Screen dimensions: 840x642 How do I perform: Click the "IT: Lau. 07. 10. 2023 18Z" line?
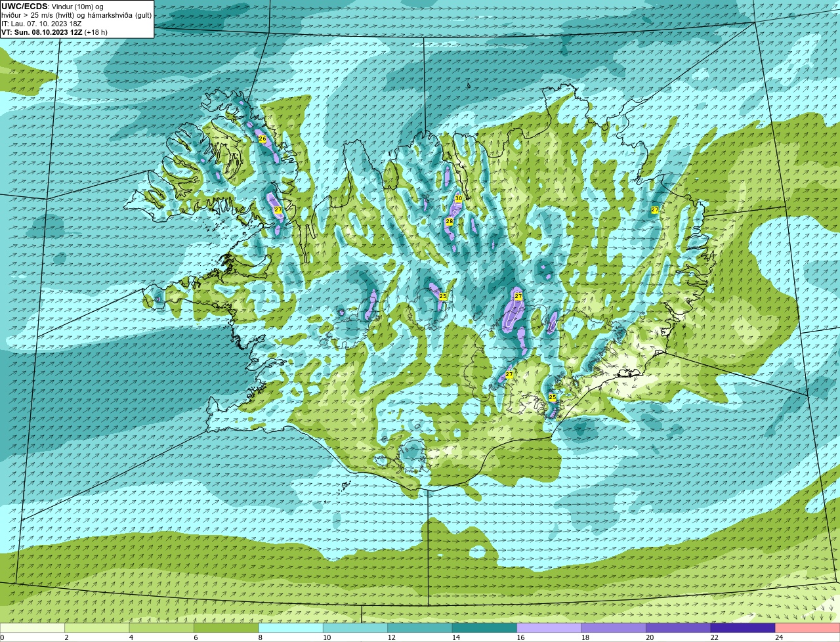(x=41, y=24)
